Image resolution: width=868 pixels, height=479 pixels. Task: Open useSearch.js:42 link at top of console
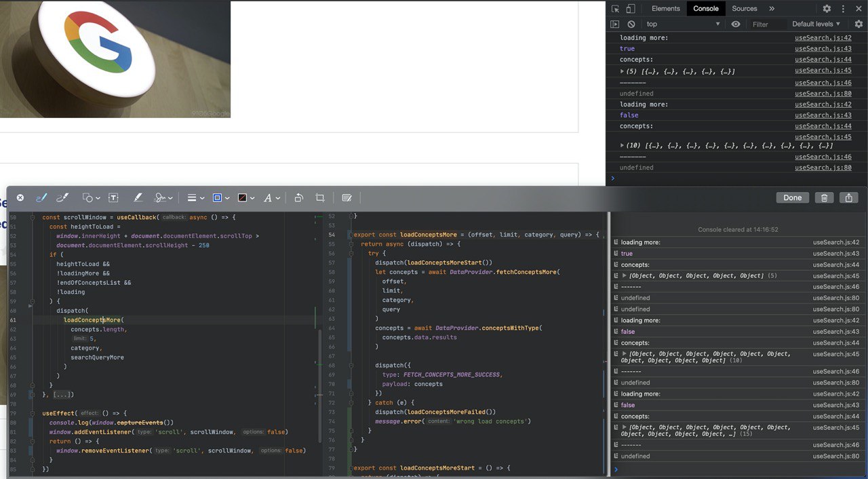823,38
